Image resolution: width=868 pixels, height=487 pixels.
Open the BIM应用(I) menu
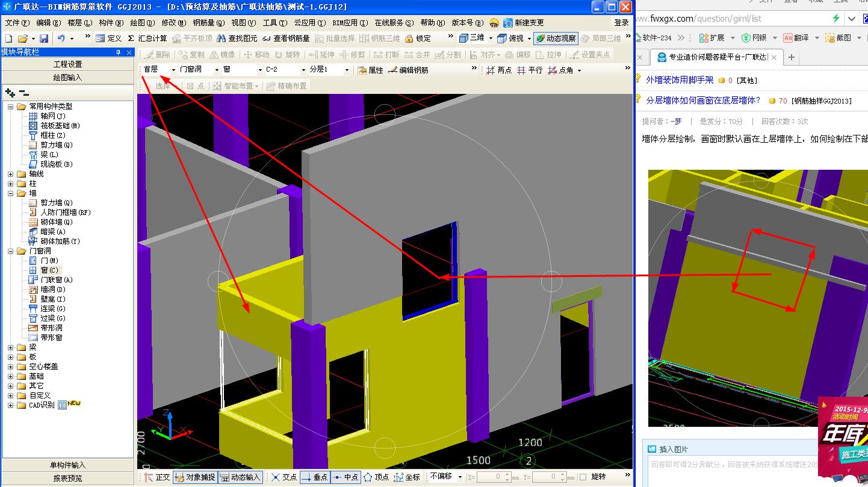pyautogui.click(x=350, y=23)
